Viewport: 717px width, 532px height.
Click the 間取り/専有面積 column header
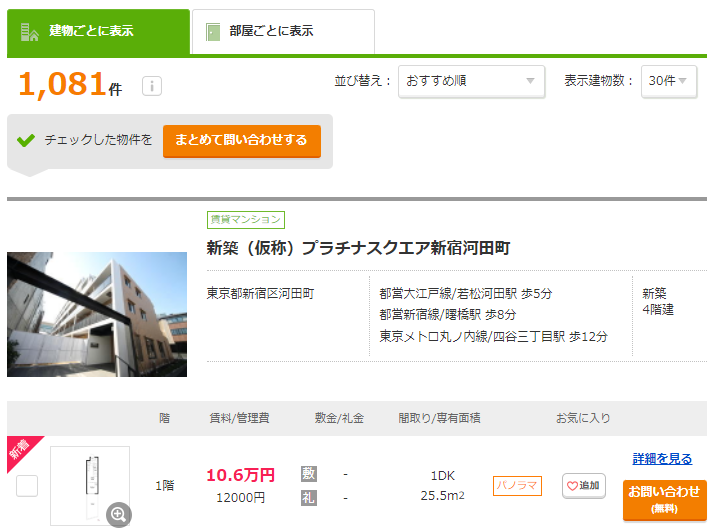439,418
